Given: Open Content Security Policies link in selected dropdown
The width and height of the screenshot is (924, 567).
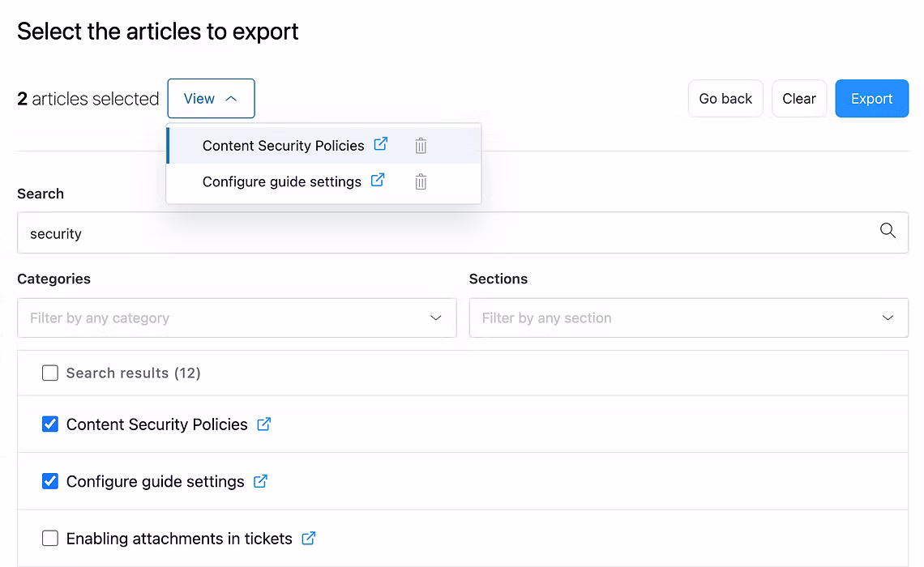Looking at the screenshot, I should click(381, 143).
